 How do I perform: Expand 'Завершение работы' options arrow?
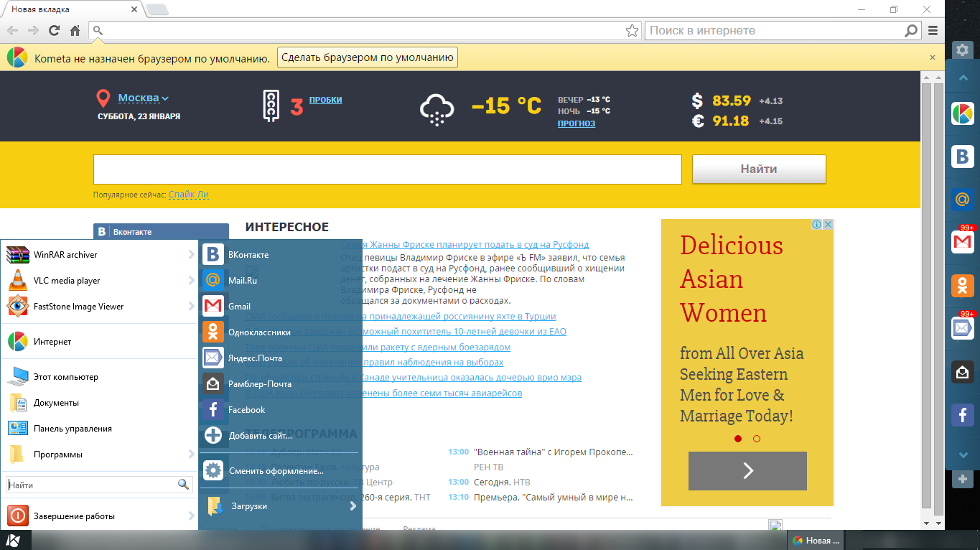(192, 516)
